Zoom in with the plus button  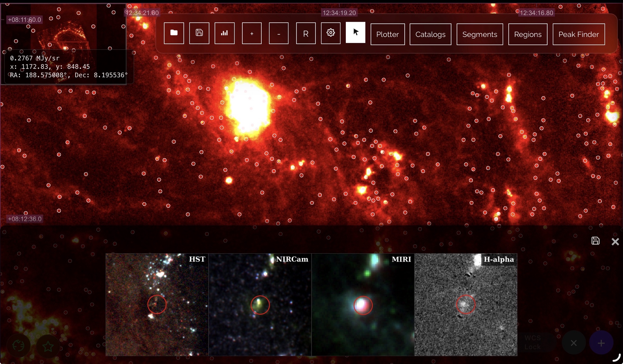point(252,33)
